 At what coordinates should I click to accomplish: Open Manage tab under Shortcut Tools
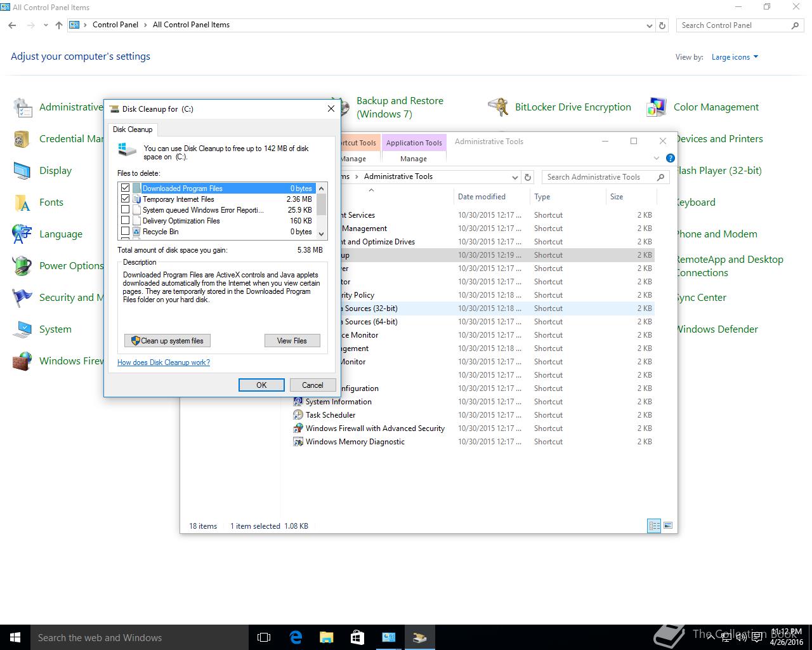(353, 159)
